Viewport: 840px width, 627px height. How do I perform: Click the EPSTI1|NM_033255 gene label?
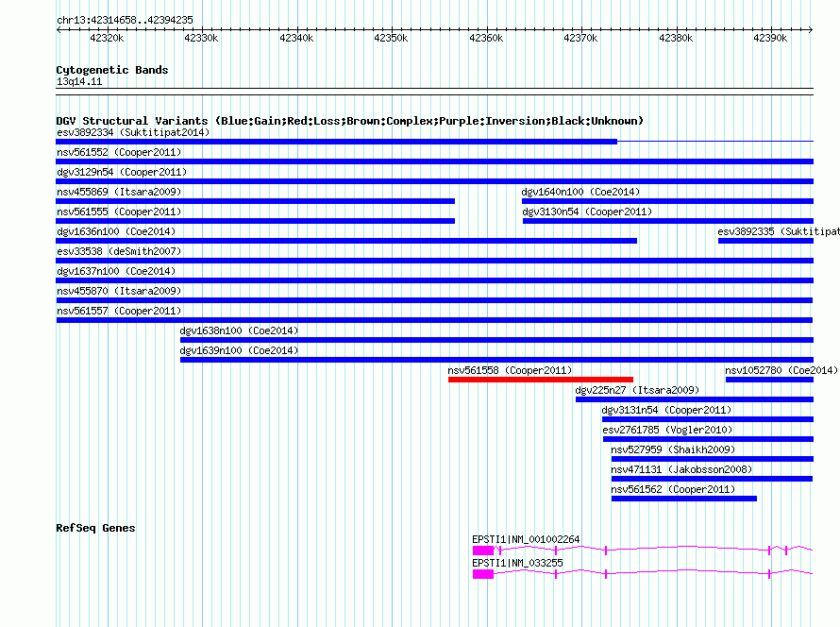pyautogui.click(x=517, y=563)
